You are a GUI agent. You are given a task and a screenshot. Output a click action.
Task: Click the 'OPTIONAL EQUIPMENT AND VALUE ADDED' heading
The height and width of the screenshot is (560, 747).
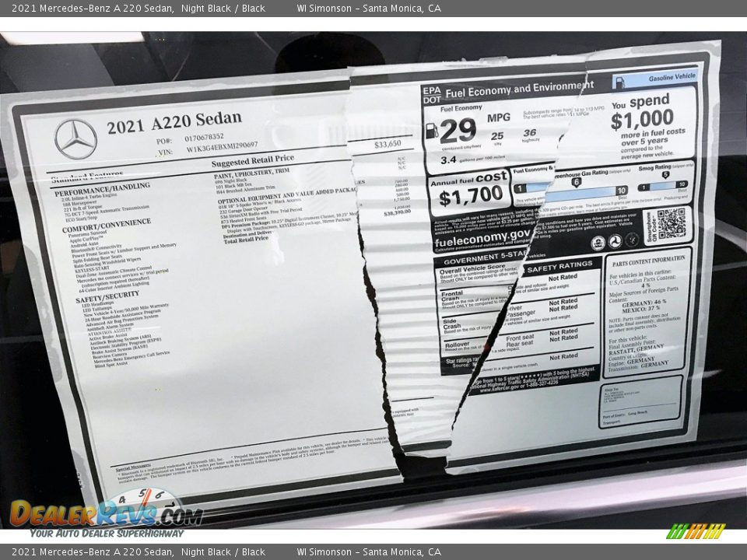coord(287,195)
